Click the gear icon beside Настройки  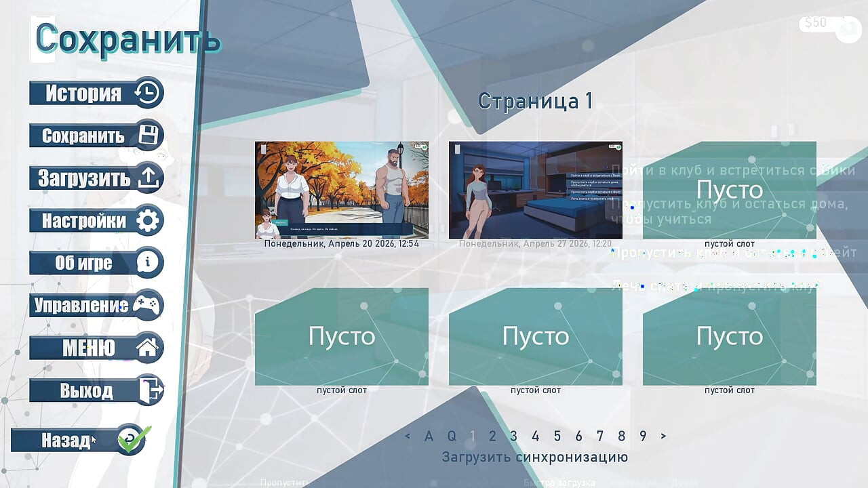[147, 221]
